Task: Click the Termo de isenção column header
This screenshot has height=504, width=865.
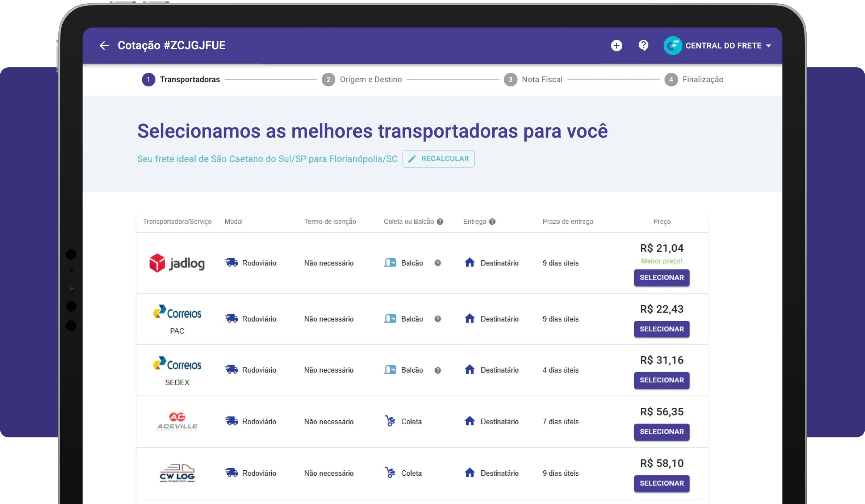Action: [x=330, y=222]
